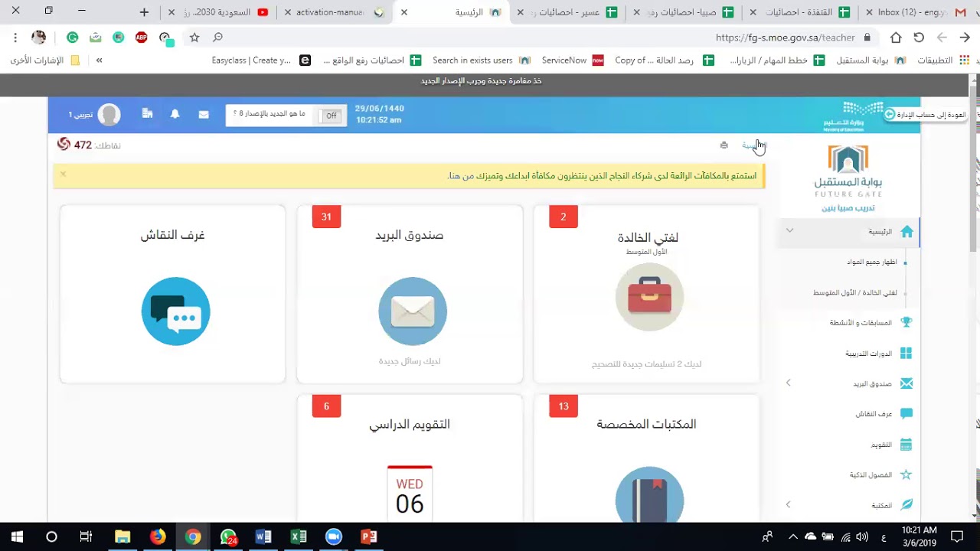Image resolution: width=980 pixels, height=551 pixels.
Task: Open the user profile avatar
Action: point(109,115)
